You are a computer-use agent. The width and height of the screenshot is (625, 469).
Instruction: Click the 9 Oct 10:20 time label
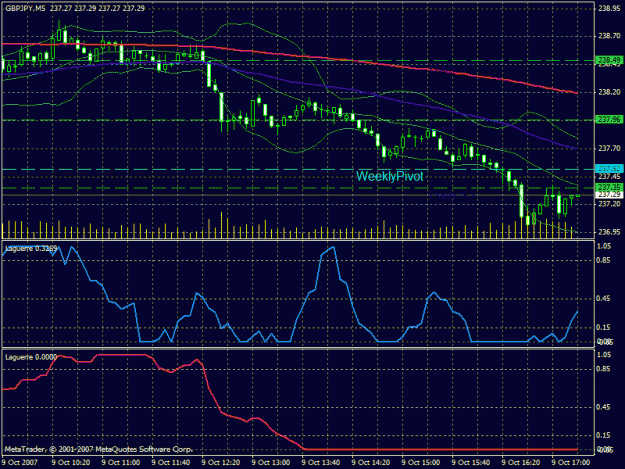71,462
